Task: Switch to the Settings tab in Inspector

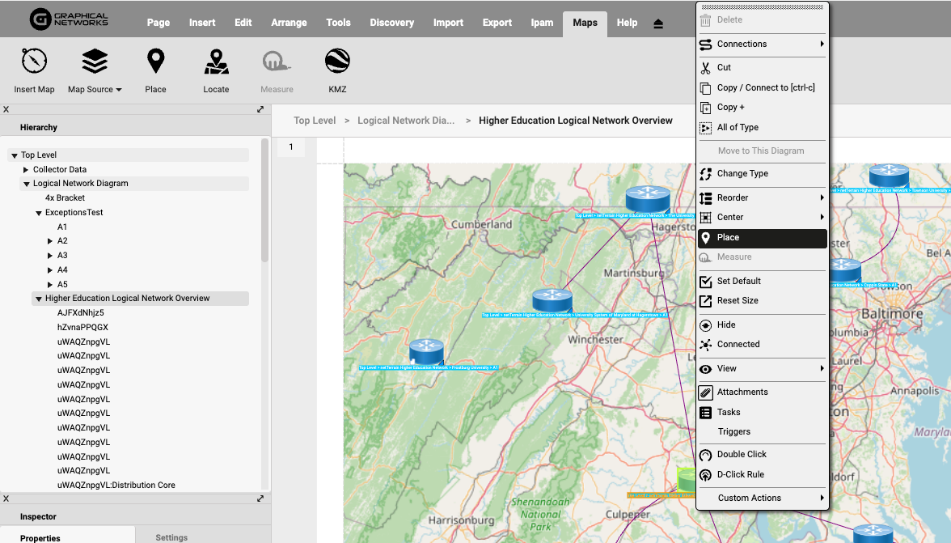Action: click(171, 537)
